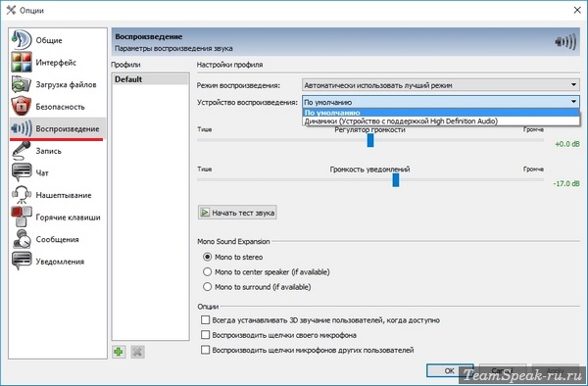Click the Опции window title icon
588x386 pixels.
coord(11,10)
